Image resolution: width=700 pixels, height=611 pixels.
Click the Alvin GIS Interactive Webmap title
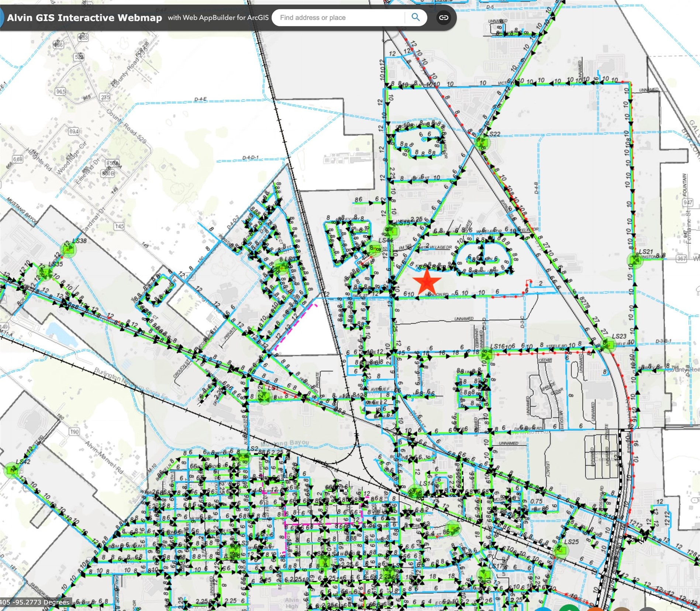(x=85, y=18)
